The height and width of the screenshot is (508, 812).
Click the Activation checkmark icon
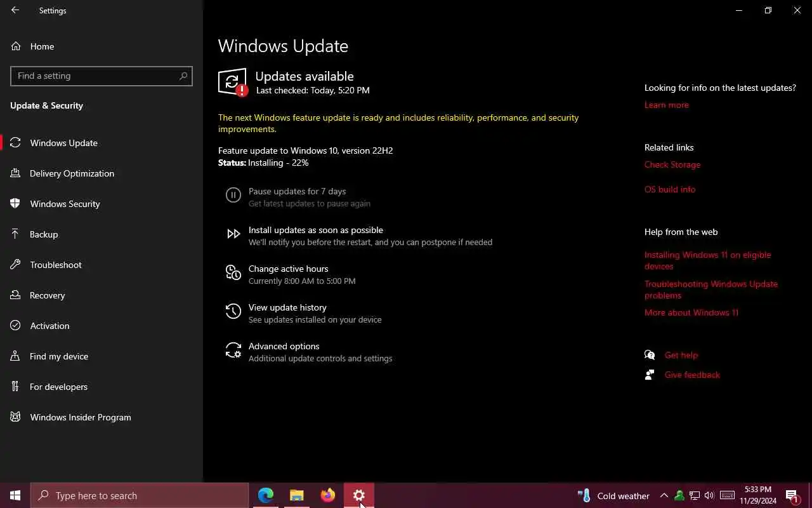(16, 326)
